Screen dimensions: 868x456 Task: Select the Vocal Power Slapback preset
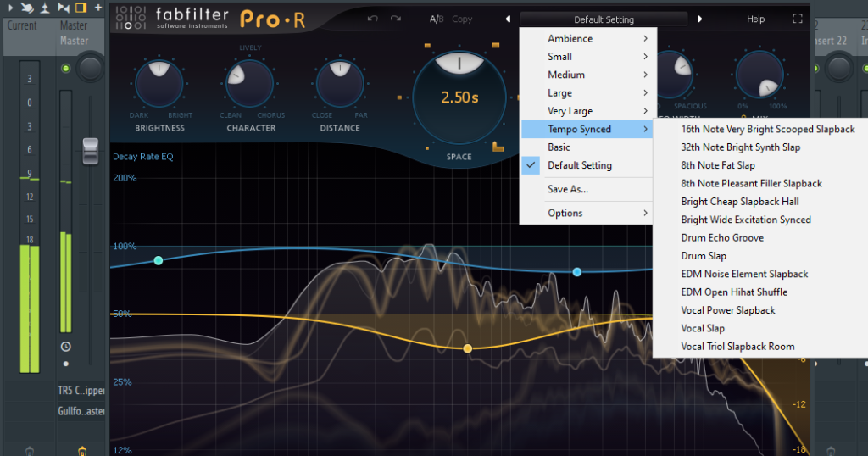click(727, 310)
